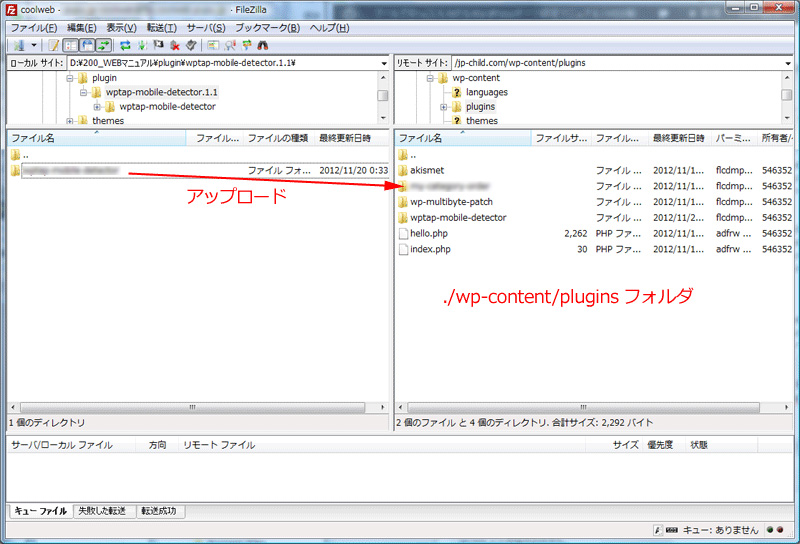Search for files with binoculars icon
The image size is (800, 544).
(263, 45)
